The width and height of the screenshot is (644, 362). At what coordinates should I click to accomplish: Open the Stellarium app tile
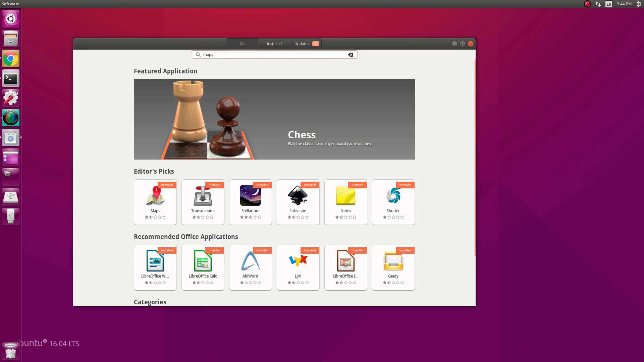coord(251,202)
